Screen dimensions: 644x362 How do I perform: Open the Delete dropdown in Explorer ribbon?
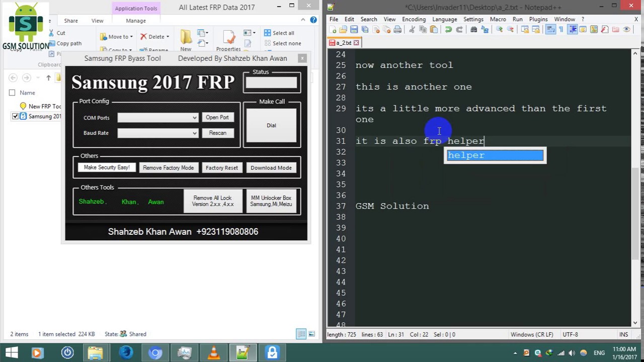click(x=155, y=37)
